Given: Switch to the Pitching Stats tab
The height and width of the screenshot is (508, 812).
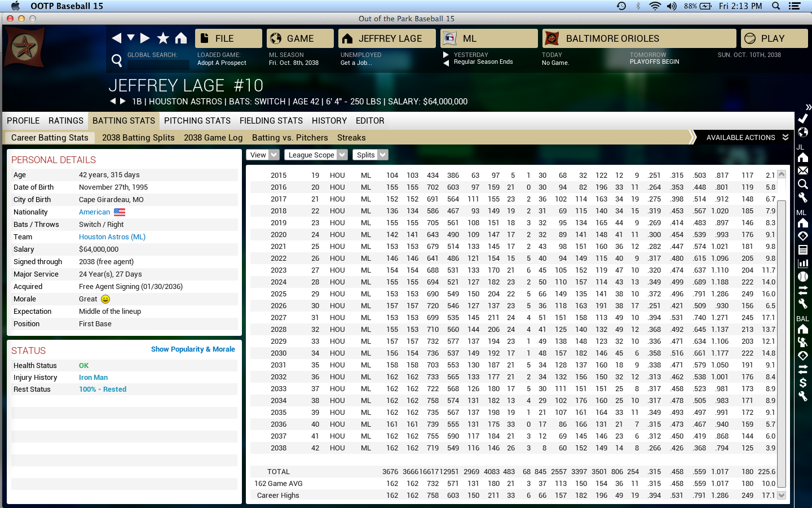Looking at the screenshot, I should click(x=197, y=121).
